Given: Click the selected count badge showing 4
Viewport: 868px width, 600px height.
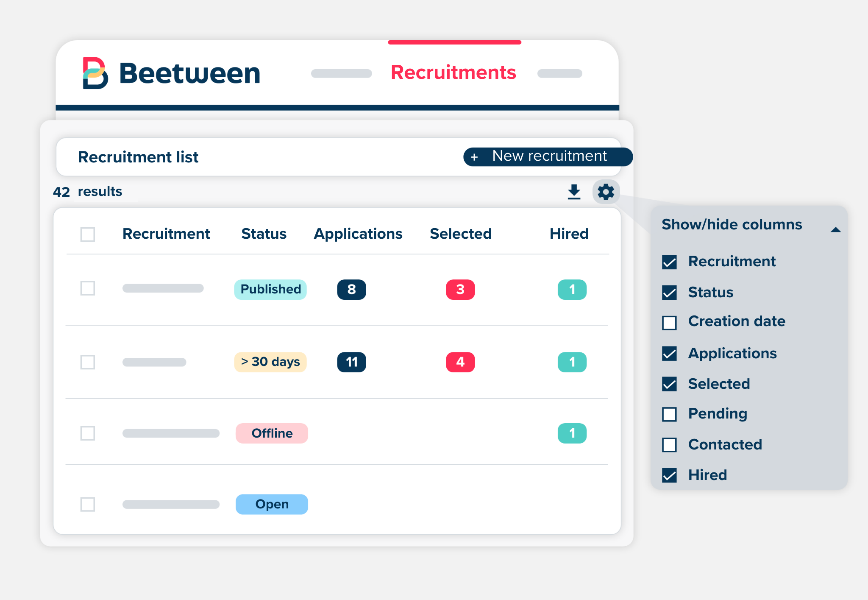Looking at the screenshot, I should [x=460, y=362].
